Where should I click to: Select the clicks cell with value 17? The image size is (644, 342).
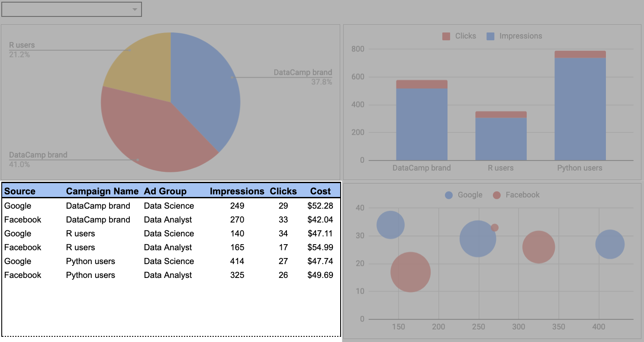pos(283,247)
